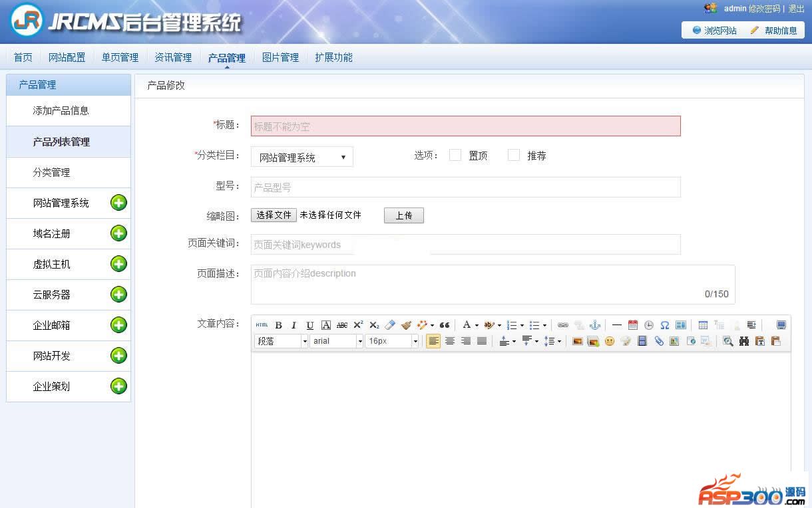Click the format brush icon
Viewport: 812px width, 508px height.
406,325
